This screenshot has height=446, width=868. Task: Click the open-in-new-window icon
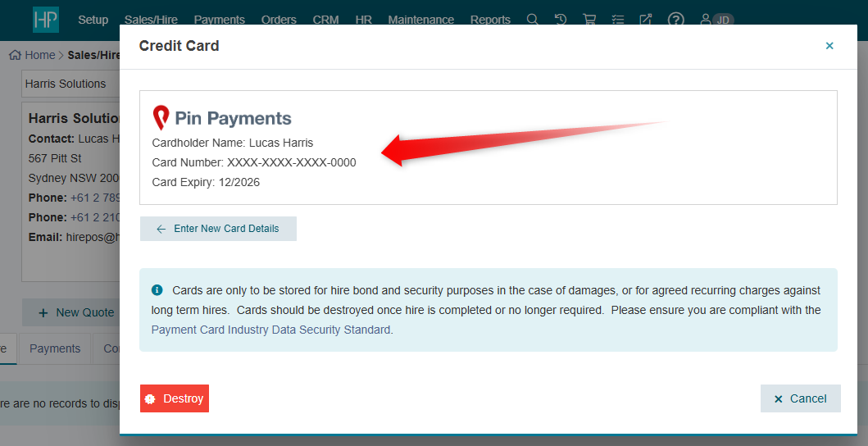pos(645,20)
